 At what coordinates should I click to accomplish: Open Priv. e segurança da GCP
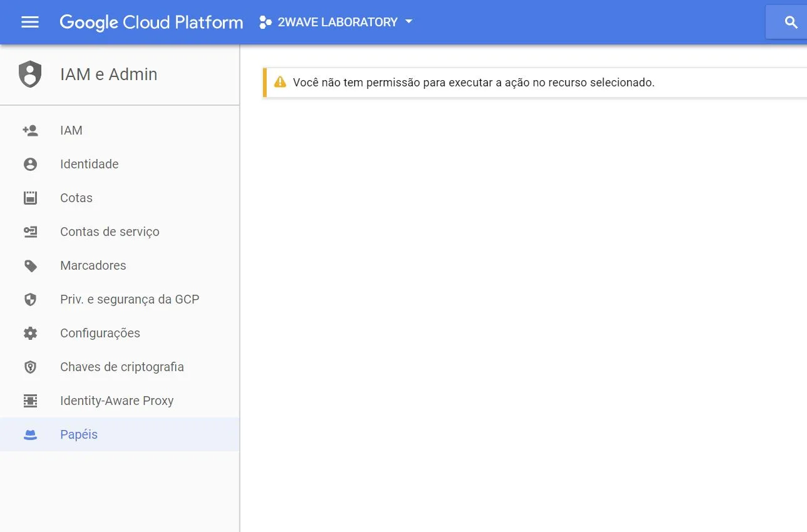tap(120, 299)
